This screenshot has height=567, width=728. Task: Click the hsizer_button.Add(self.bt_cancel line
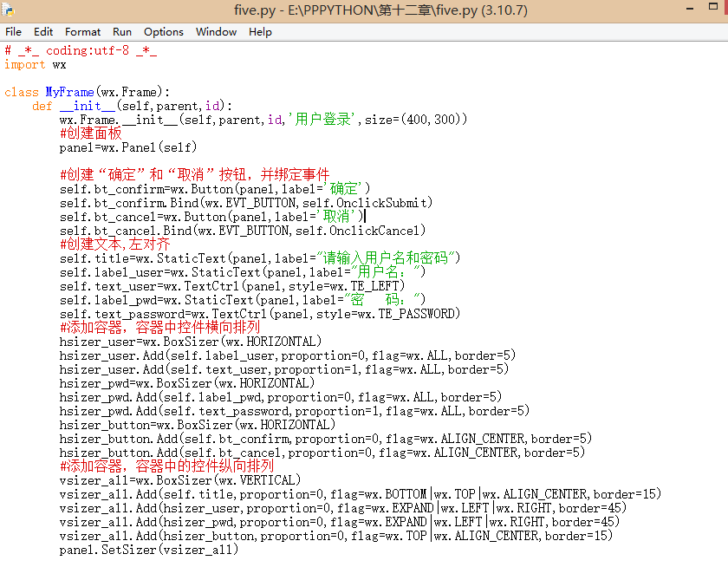click(x=322, y=453)
